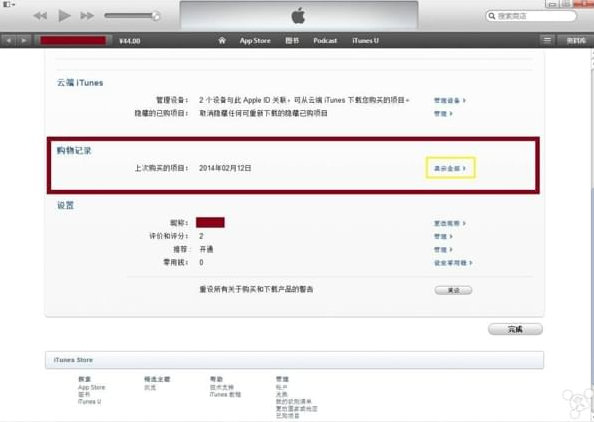Click iTunes U link in footer
Viewport: 594px width, 422px height.
89,402
